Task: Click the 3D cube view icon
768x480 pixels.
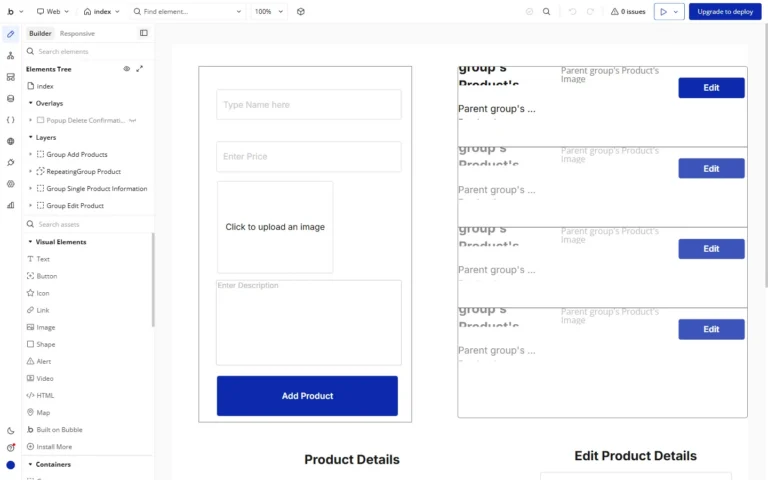Action: click(301, 11)
